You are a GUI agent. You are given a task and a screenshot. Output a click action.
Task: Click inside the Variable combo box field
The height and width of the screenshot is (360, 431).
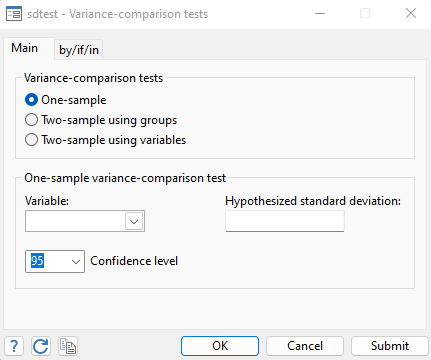pos(75,221)
